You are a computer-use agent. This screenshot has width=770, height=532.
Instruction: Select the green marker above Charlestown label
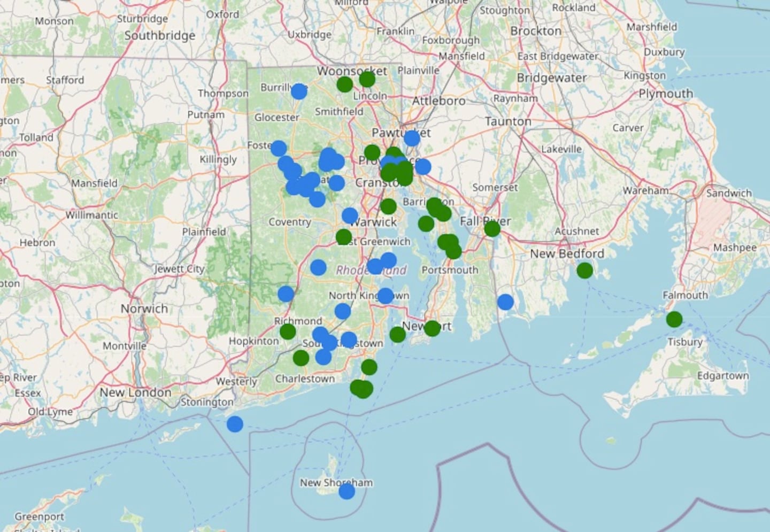(301, 358)
